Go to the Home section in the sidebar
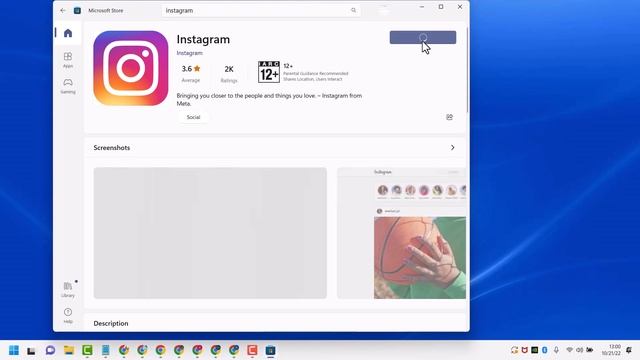The height and width of the screenshot is (360, 640). 68,33
